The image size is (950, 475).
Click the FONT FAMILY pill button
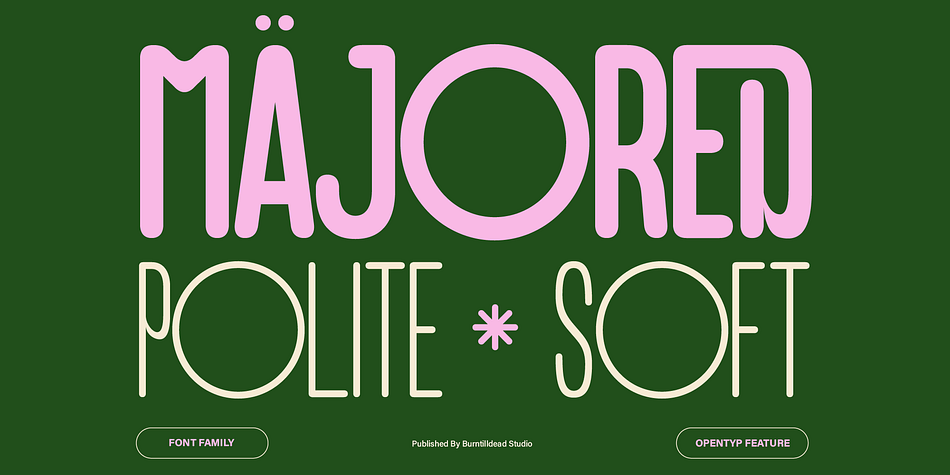pyautogui.click(x=202, y=443)
